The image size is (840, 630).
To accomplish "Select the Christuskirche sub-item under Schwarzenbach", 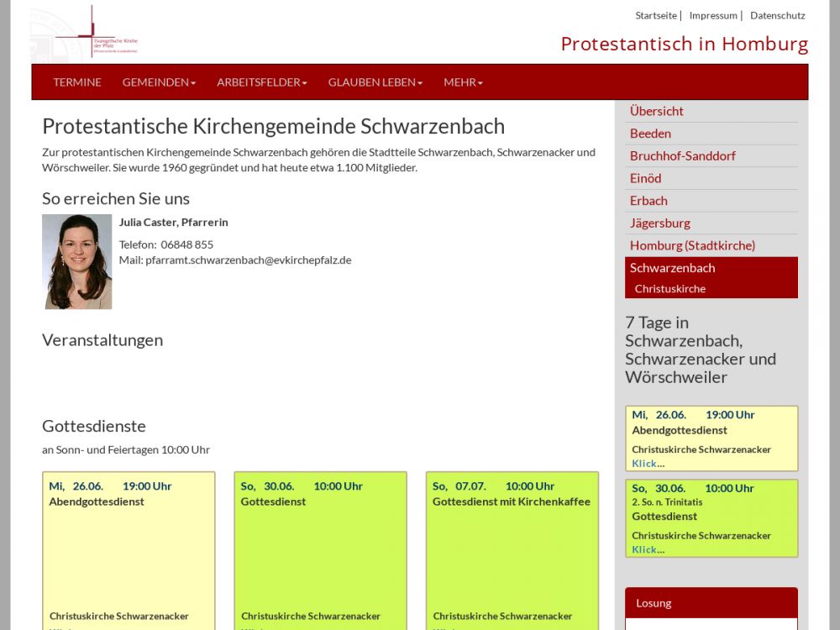I will [x=669, y=289].
